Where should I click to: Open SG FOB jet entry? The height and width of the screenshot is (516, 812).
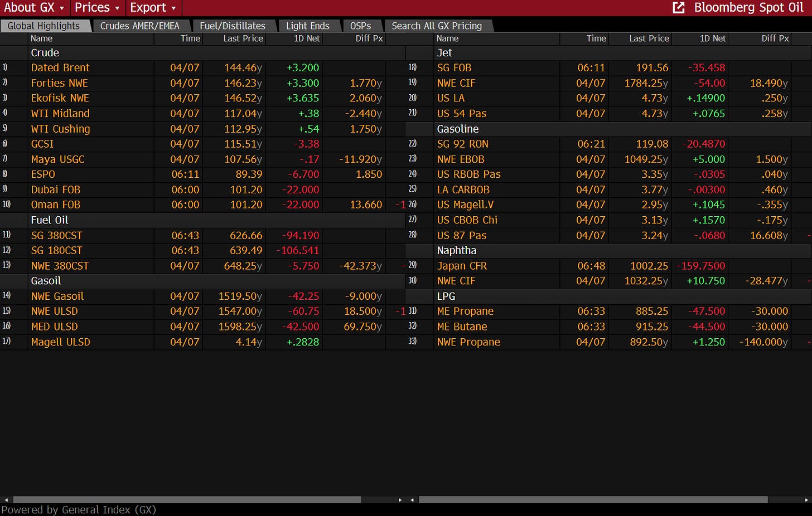pyautogui.click(x=609, y=67)
